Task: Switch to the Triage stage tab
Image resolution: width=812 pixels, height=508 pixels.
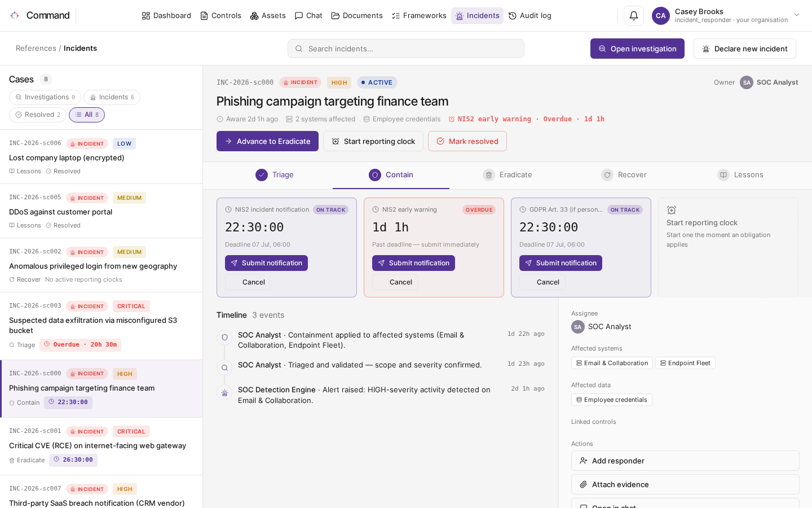Action: (x=274, y=175)
